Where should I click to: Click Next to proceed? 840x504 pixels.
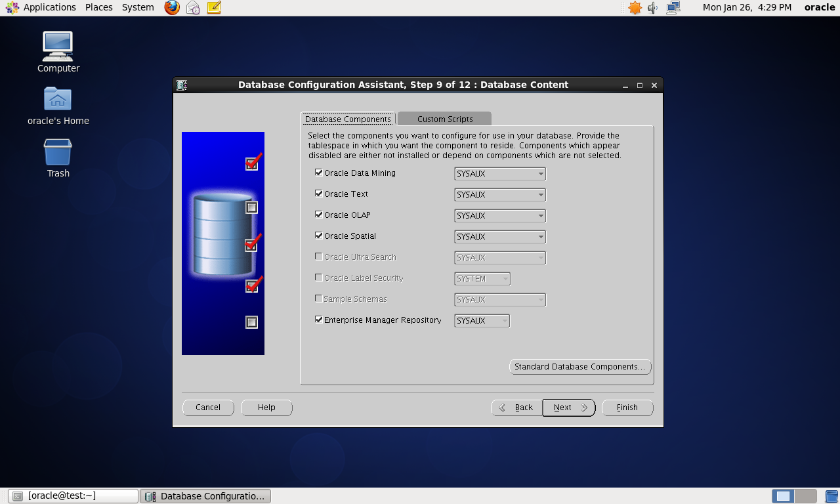click(x=569, y=408)
